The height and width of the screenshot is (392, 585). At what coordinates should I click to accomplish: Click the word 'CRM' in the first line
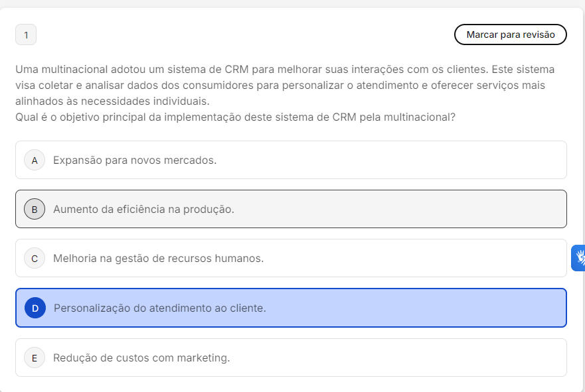point(237,70)
